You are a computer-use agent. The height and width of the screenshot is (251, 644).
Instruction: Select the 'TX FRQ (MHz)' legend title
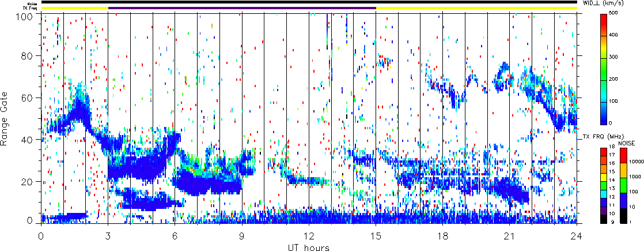(603, 137)
